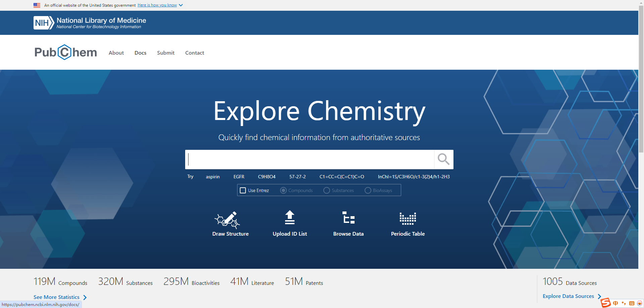
Task: Try the C1=CC=C(C=C1)C=O SMILES example
Action: coord(342,177)
